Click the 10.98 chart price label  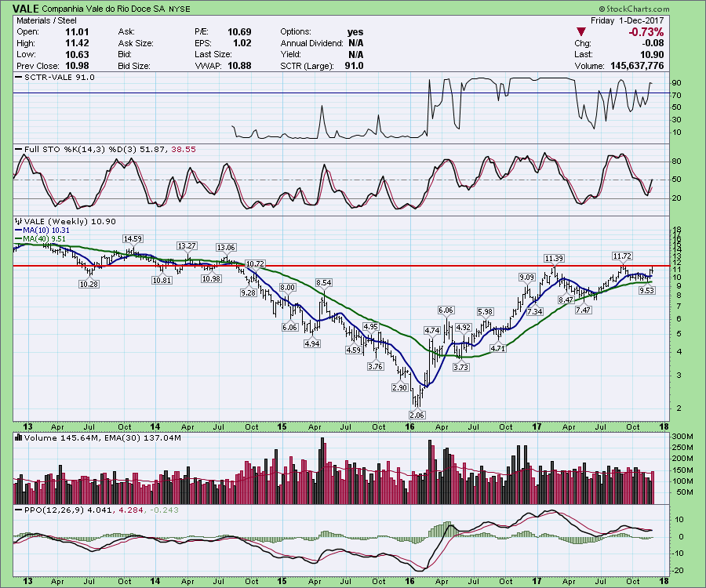pyautogui.click(x=211, y=278)
